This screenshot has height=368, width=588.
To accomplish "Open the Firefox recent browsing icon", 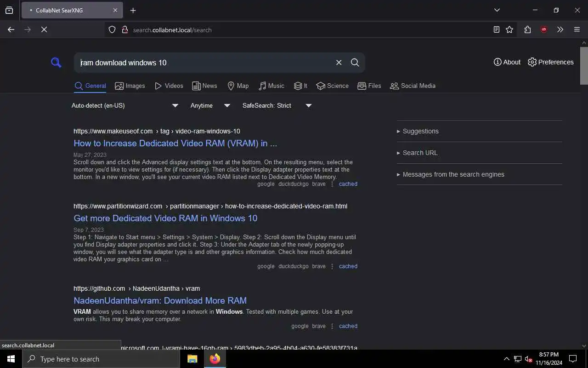I will click(x=9, y=10).
